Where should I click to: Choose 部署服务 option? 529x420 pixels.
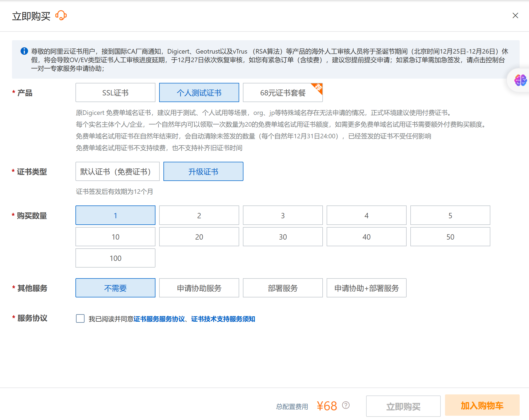(x=283, y=288)
